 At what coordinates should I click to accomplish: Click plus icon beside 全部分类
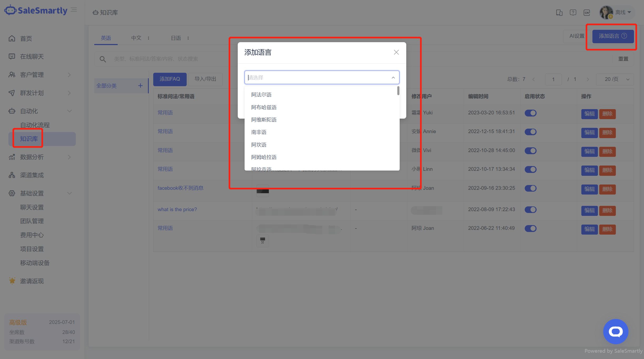[140, 86]
